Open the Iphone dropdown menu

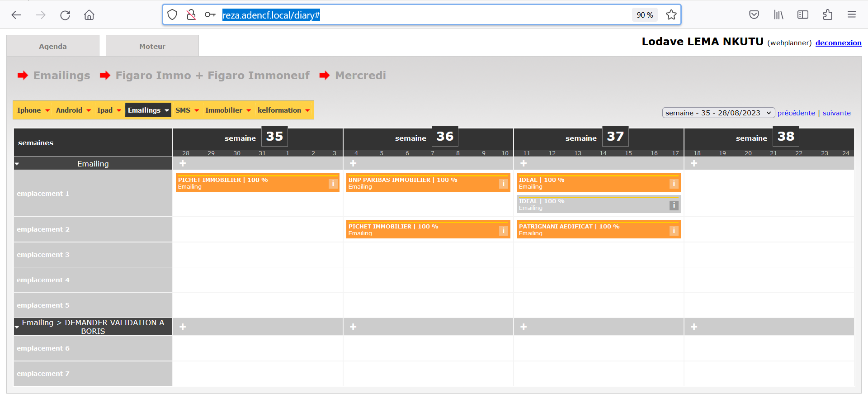tap(33, 110)
